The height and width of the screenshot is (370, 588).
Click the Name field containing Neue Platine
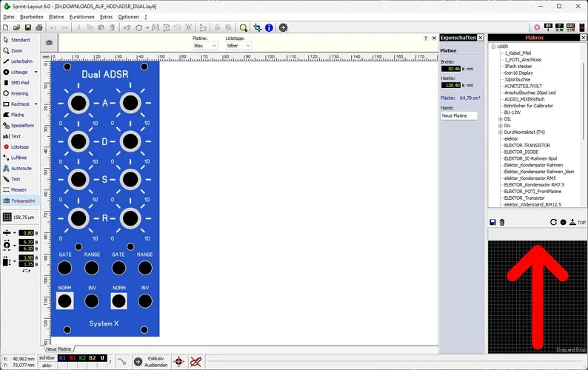pos(459,116)
